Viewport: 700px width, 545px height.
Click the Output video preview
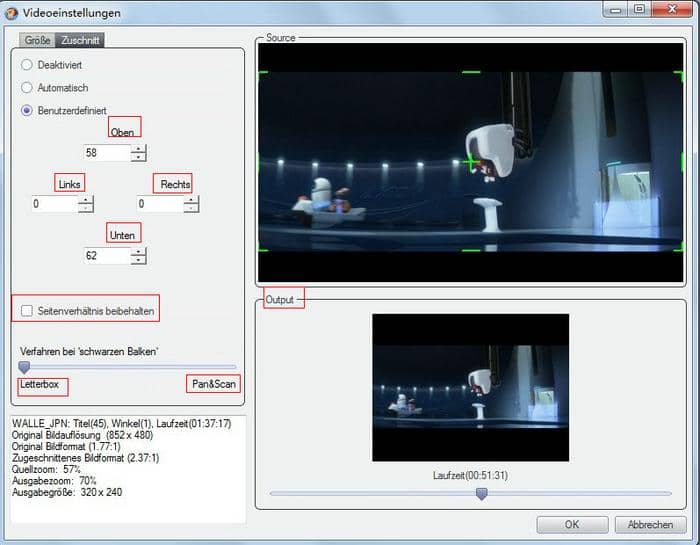[471, 387]
